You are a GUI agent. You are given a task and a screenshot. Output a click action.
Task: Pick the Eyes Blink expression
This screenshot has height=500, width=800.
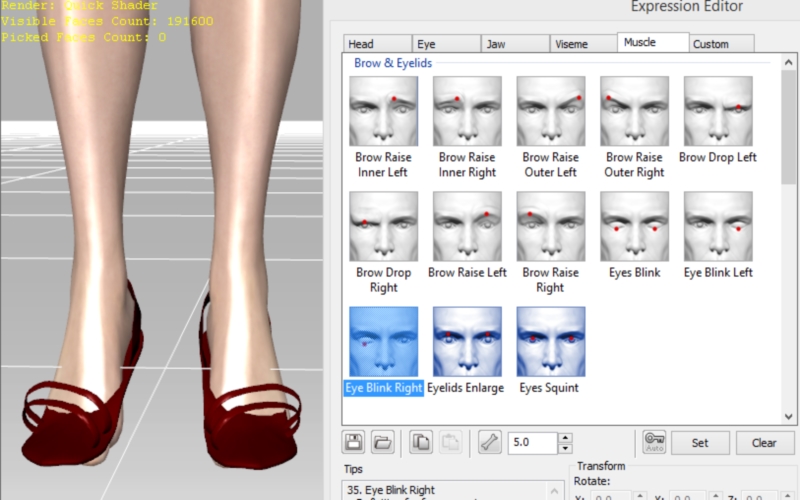coord(635,227)
